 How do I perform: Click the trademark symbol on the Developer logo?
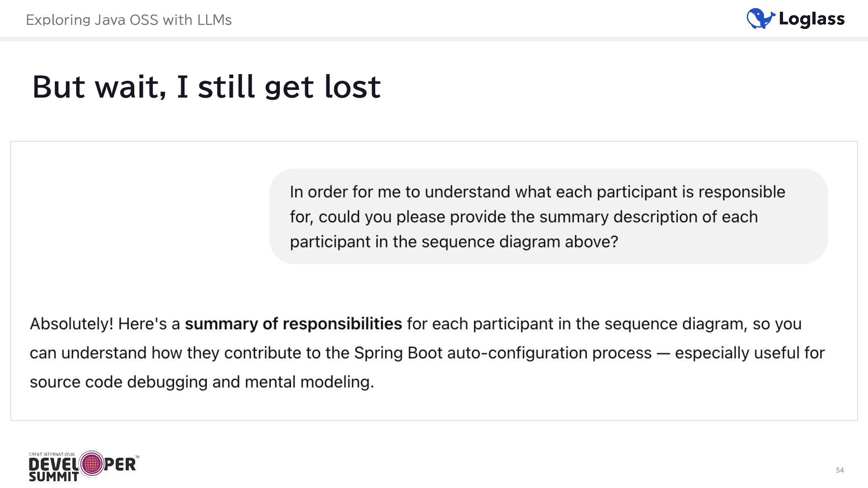(x=137, y=457)
